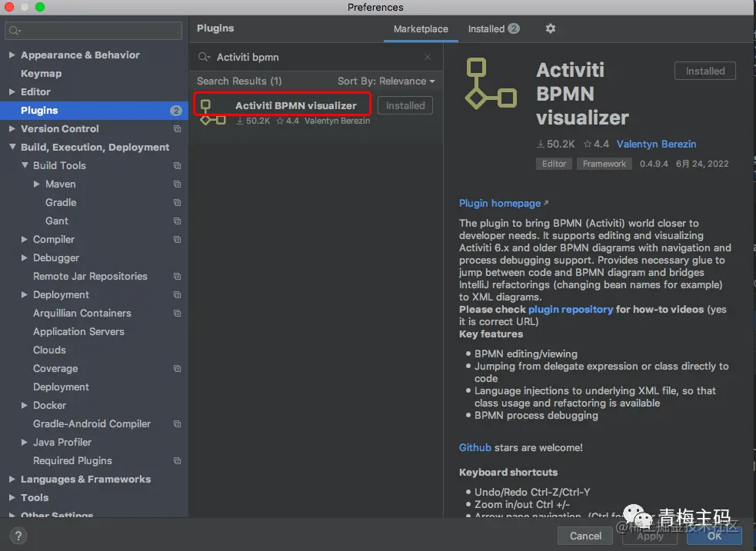Click the project icon beside Gradle-Android Compiler
This screenshot has height=551, width=756.
[178, 424]
